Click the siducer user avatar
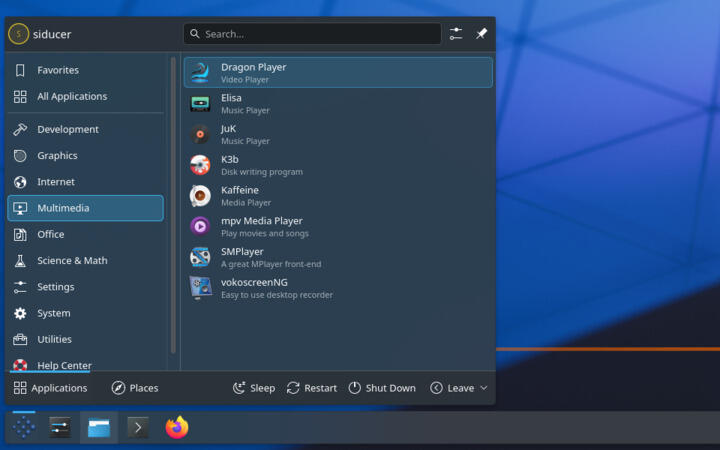The image size is (720, 450). pyautogui.click(x=18, y=34)
